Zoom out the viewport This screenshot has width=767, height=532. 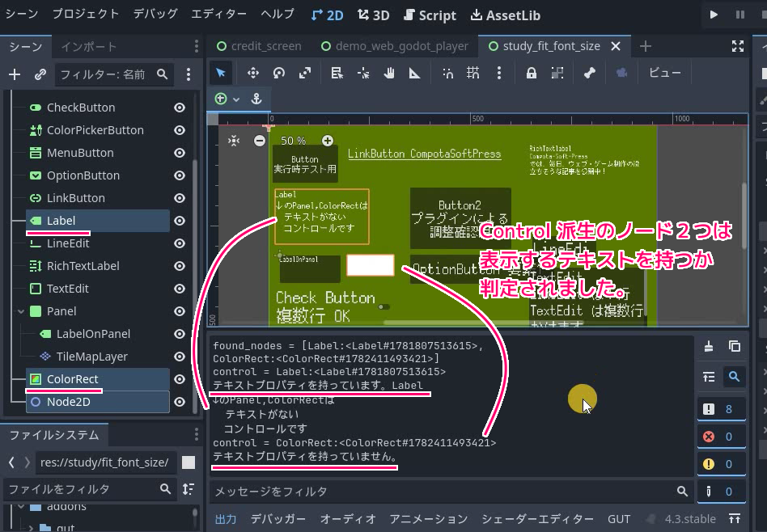tap(260, 141)
